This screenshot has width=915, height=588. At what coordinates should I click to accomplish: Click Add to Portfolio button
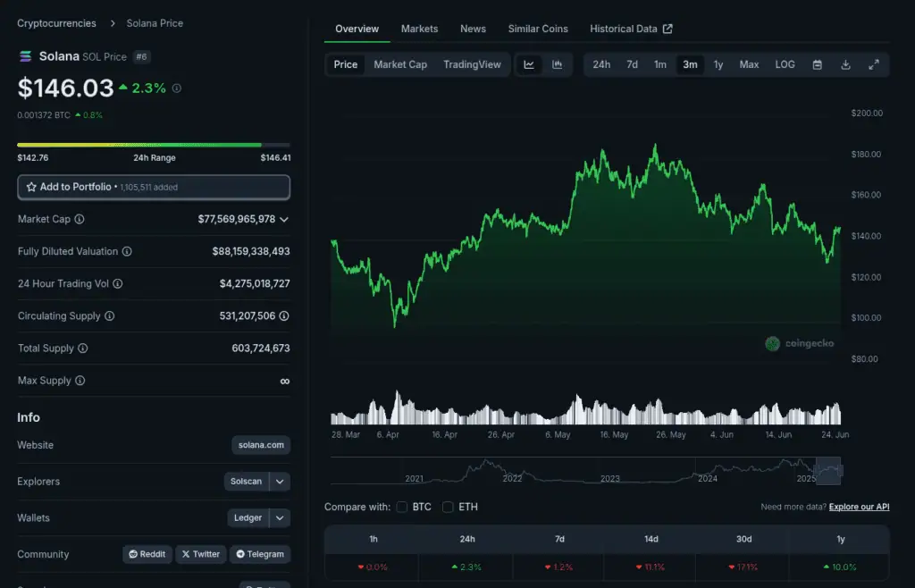[x=154, y=188]
